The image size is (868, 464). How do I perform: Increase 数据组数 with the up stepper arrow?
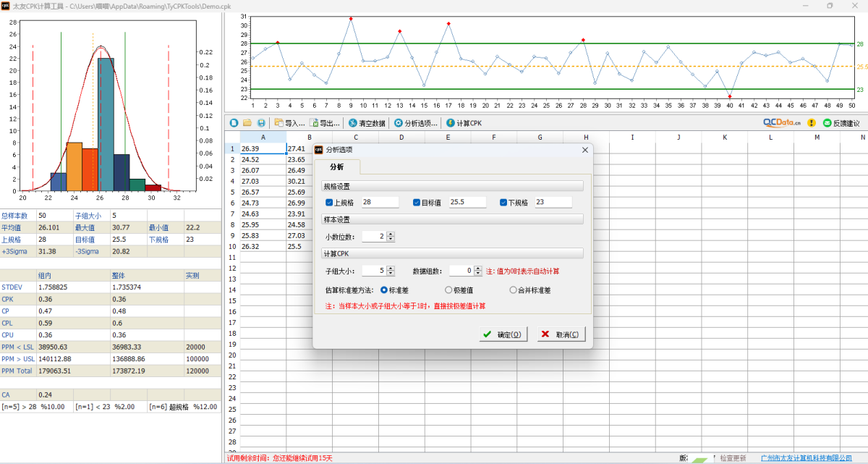tap(478, 268)
